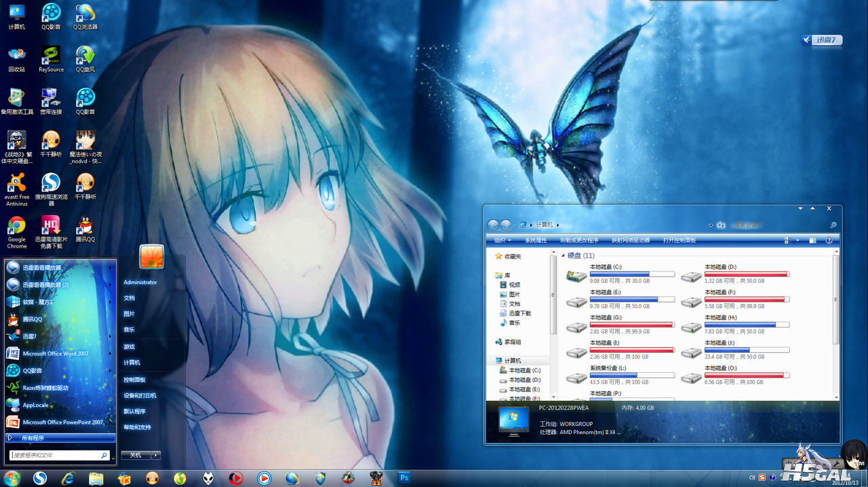Click the Photoshop icon in the taskbar
This screenshot has height=487, width=868.
[404, 478]
